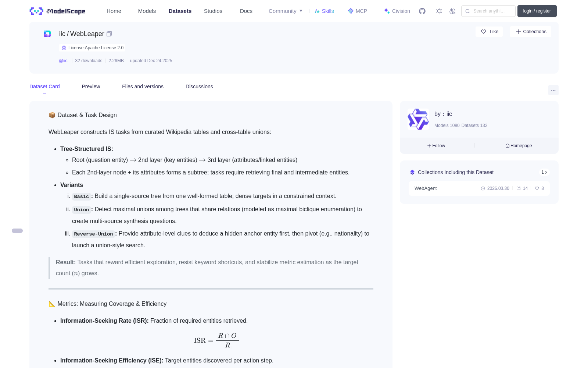Click the 'Union' code label
The image size is (588, 368).
(x=81, y=210)
